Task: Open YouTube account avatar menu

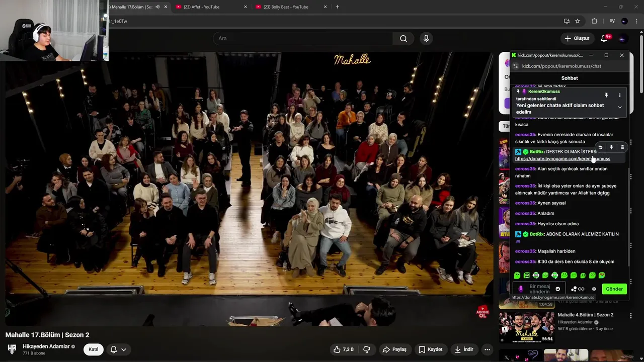Action: coord(622,38)
